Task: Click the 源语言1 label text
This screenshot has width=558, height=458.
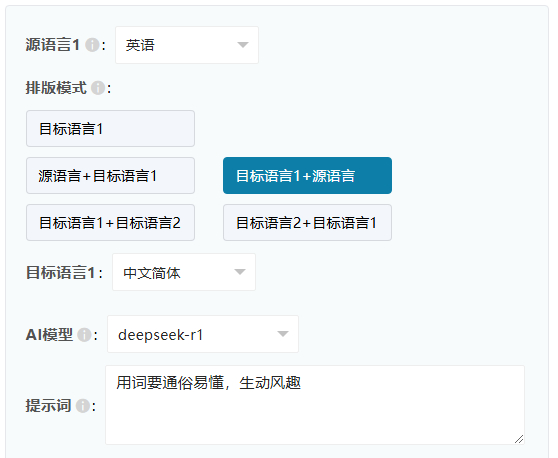Action: 53,45
